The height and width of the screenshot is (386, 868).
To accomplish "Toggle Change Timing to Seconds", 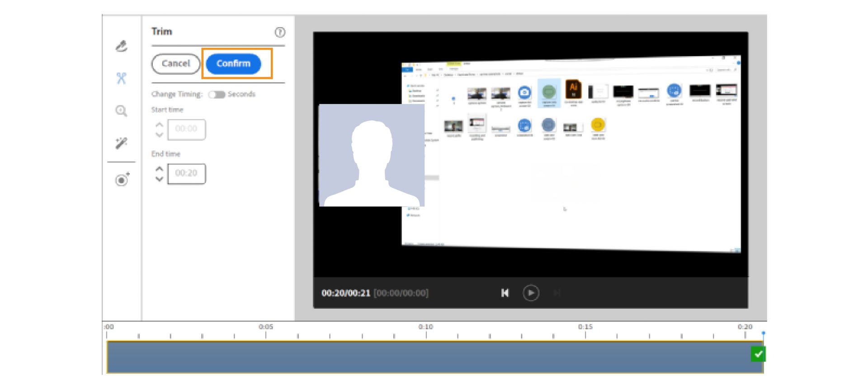I will tap(217, 94).
